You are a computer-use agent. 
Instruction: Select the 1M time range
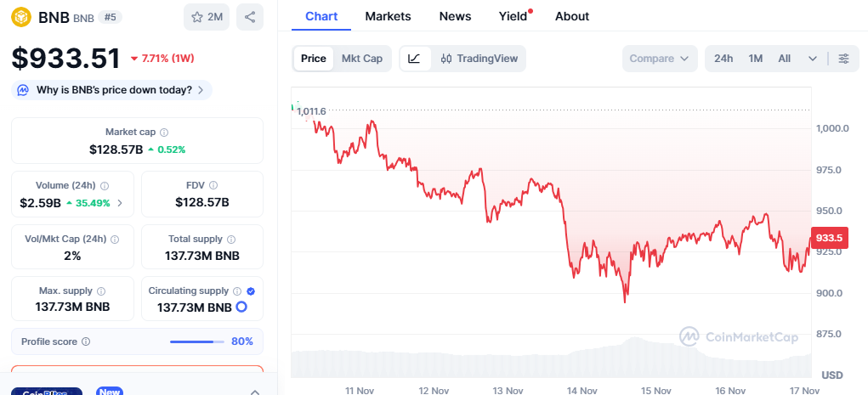(x=756, y=59)
